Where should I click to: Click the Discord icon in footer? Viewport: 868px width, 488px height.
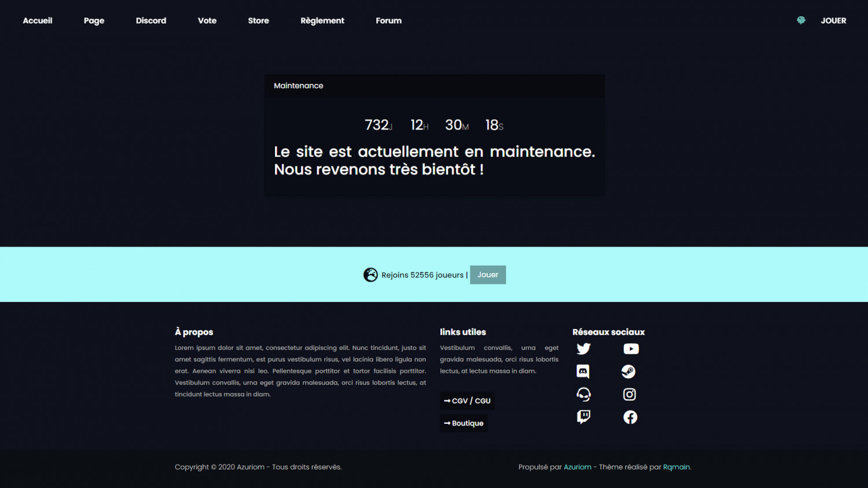pos(583,371)
